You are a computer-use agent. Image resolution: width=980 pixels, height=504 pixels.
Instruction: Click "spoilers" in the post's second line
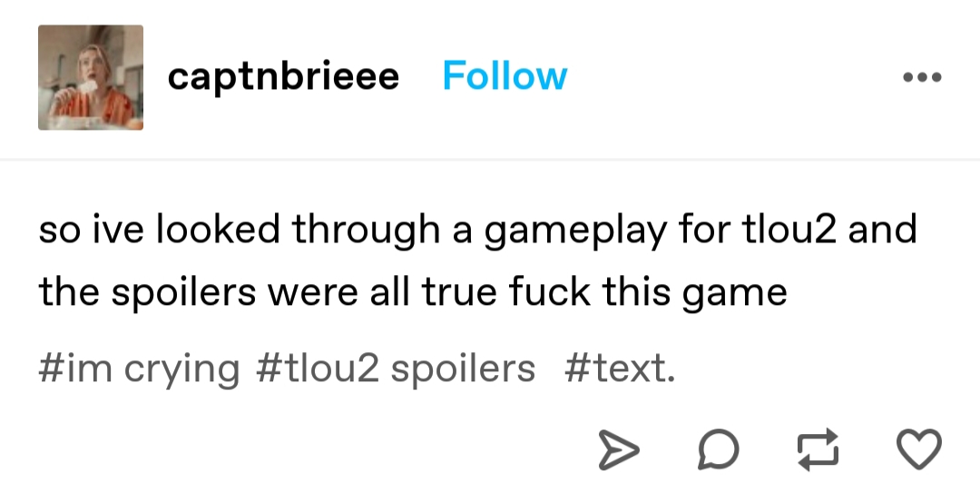[x=183, y=292]
